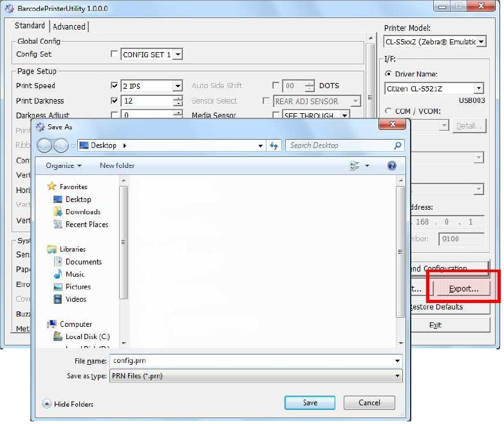Image resolution: width=504 pixels, height=424 pixels.
Task: Select Music library in navigation pane
Action: 74,274
